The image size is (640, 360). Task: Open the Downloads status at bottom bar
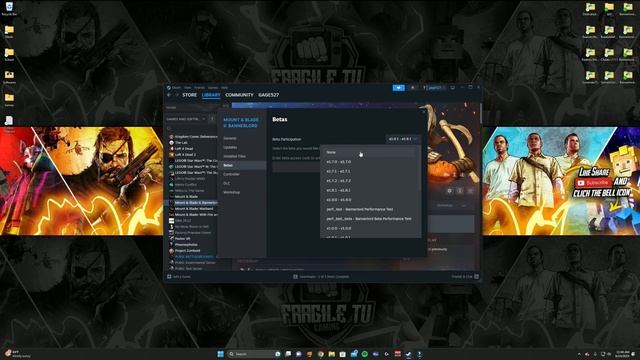pyautogui.click(x=321, y=277)
